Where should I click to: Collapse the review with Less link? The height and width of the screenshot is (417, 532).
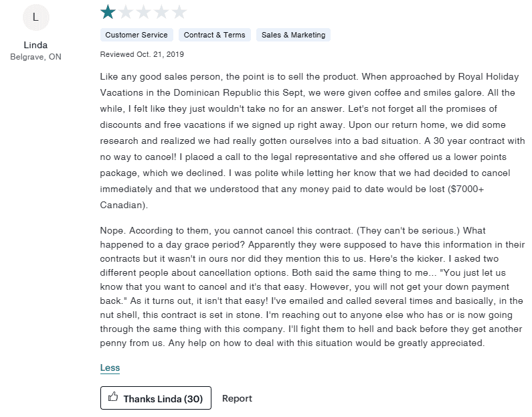coord(110,367)
